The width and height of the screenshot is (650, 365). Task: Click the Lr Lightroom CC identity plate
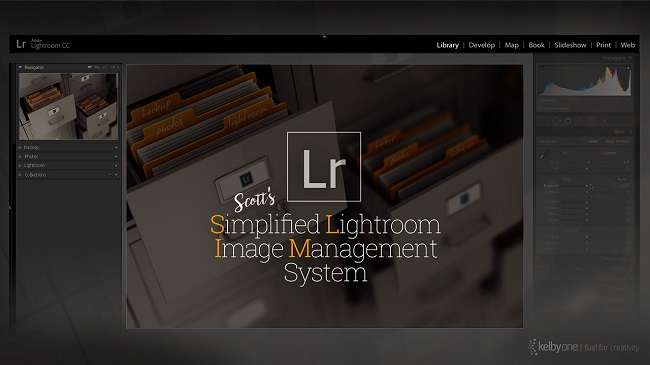tap(43, 44)
